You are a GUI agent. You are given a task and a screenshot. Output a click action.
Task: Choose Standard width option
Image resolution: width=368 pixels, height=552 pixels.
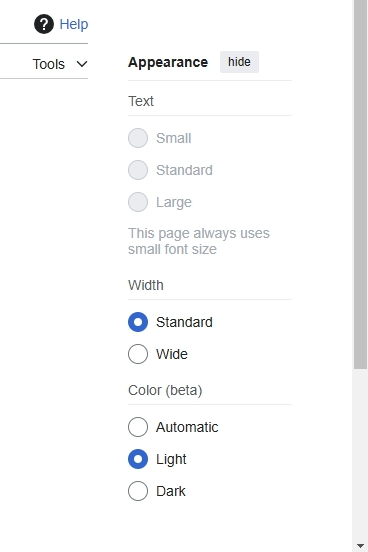138,322
